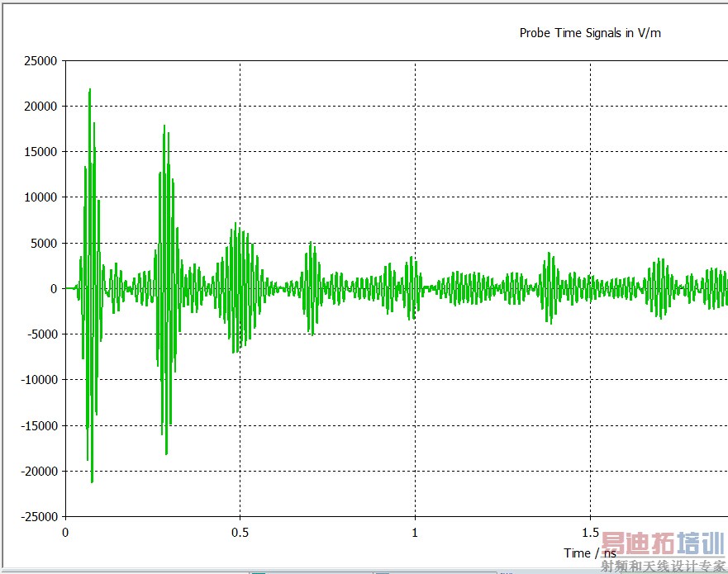Click the time-axis 0 tick label

click(x=65, y=532)
